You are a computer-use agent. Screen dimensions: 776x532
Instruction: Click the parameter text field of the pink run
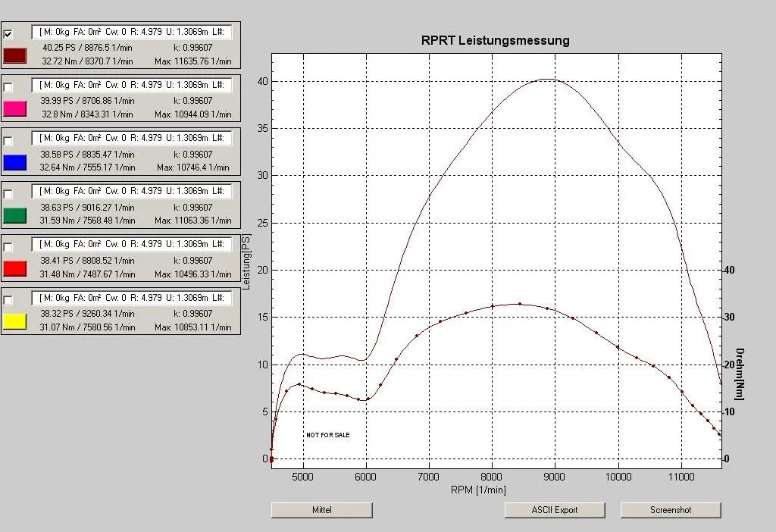[x=132, y=85]
